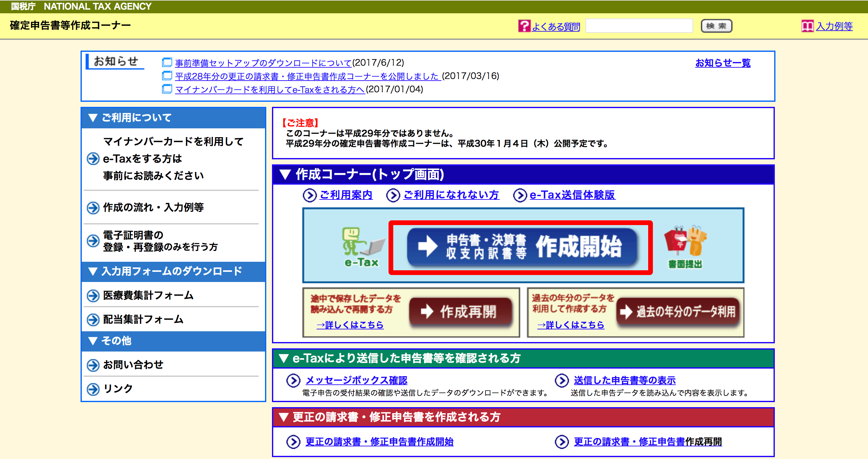Open お知らせ一覧 link

pyautogui.click(x=723, y=63)
